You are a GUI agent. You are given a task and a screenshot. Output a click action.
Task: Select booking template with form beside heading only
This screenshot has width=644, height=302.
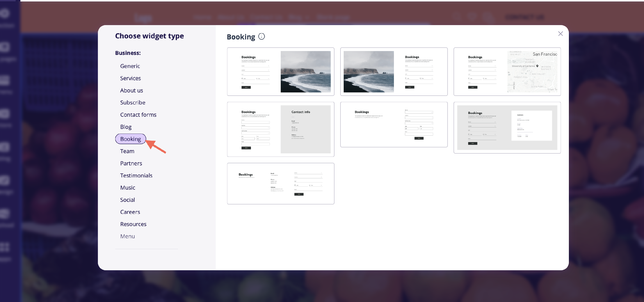394,125
